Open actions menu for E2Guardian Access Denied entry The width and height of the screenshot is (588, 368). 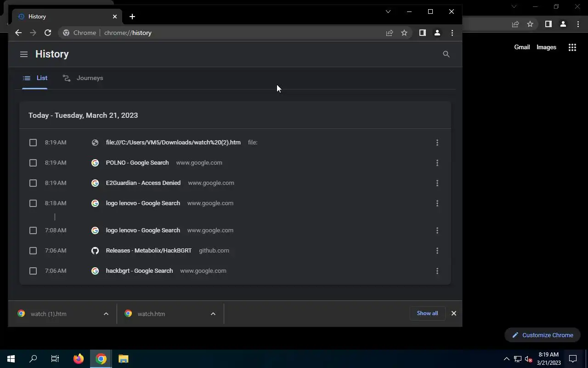(437, 183)
